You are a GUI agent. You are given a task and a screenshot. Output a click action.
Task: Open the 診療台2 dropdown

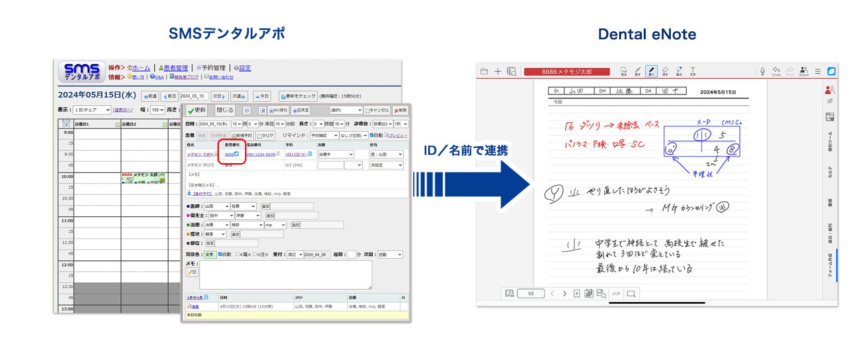pos(382,124)
